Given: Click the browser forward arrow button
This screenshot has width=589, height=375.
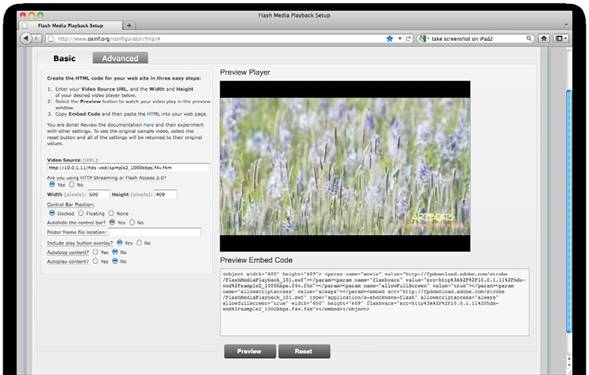Looking at the screenshot, I should (36, 38).
